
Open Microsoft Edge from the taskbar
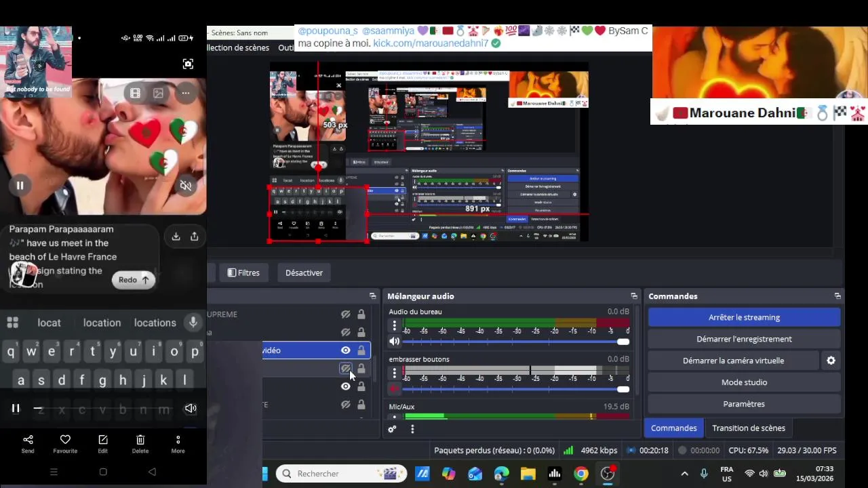tap(501, 474)
